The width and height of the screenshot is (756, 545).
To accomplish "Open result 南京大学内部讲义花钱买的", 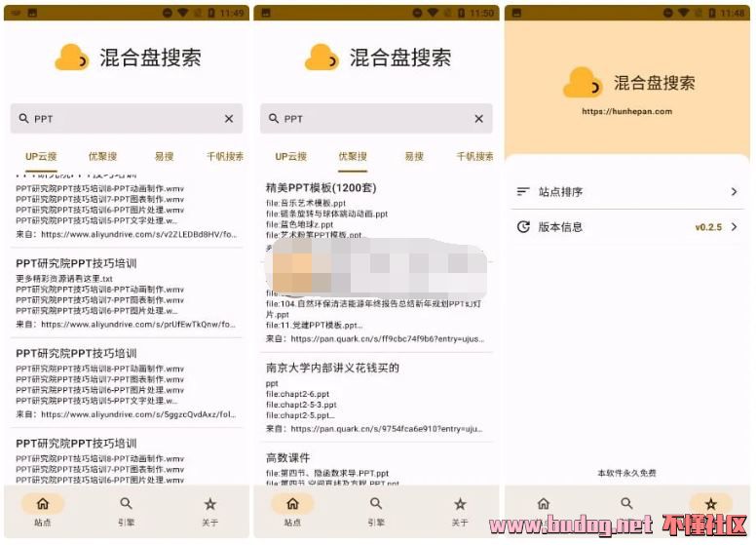I will coord(332,368).
